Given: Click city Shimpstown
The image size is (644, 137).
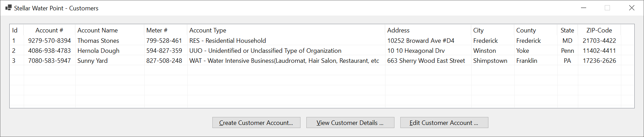Looking at the screenshot, I should point(490,60).
